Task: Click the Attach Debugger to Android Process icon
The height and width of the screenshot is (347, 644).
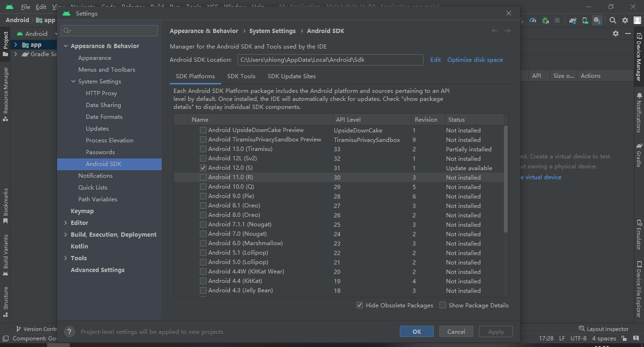Action: pyautogui.click(x=545, y=20)
